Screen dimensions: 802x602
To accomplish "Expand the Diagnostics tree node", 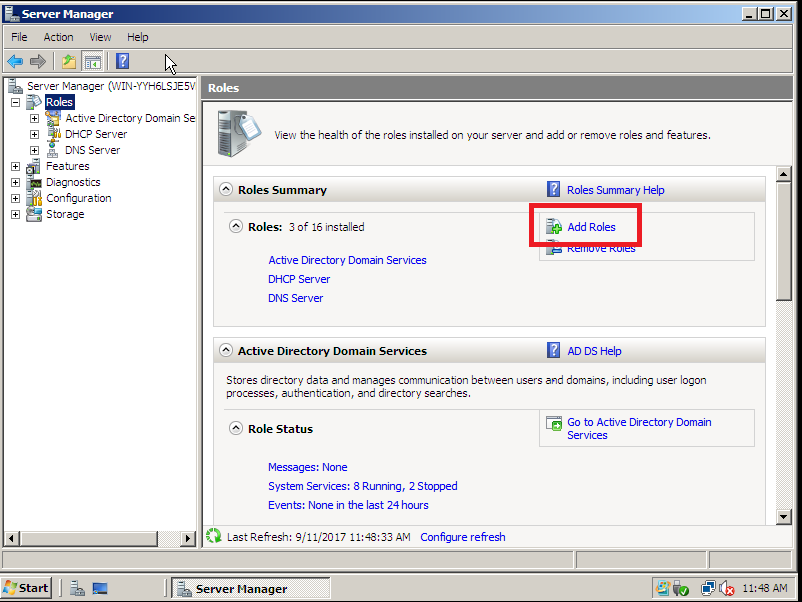I will [x=15, y=183].
